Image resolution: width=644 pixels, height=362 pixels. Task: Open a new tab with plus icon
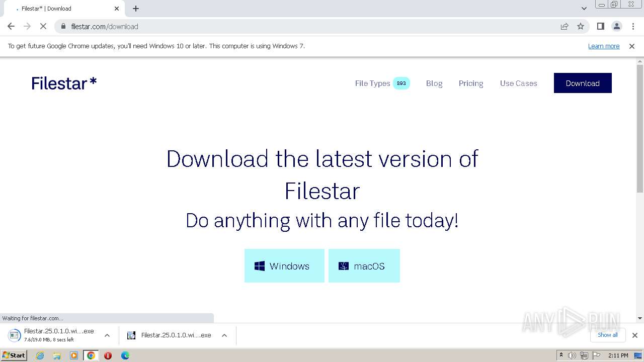[x=136, y=9]
